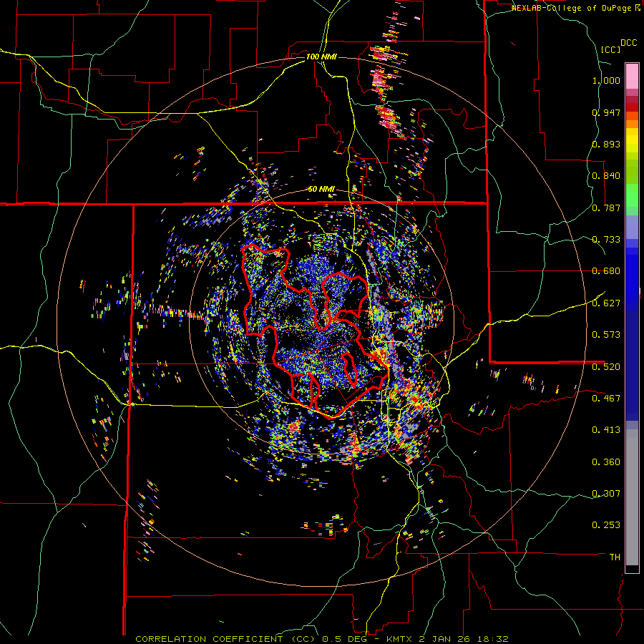The image size is (644, 644).
Task: Click the 0.520 legend value
Action: [x=606, y=366]
